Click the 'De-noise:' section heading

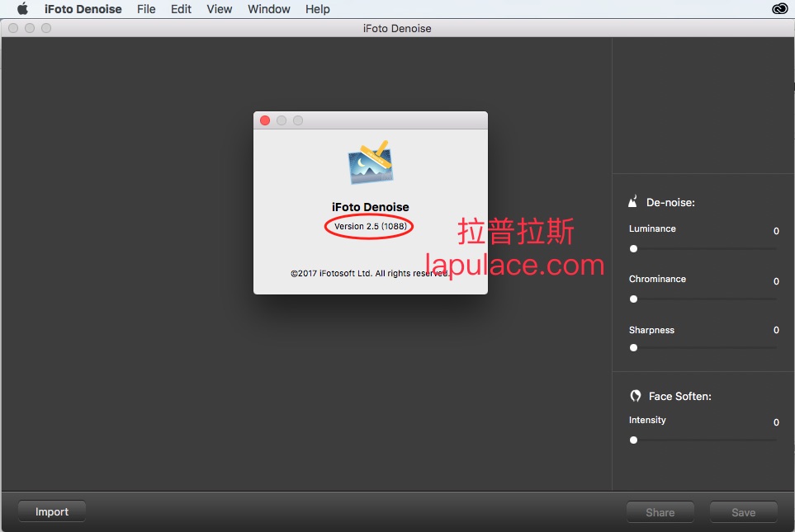670,202
